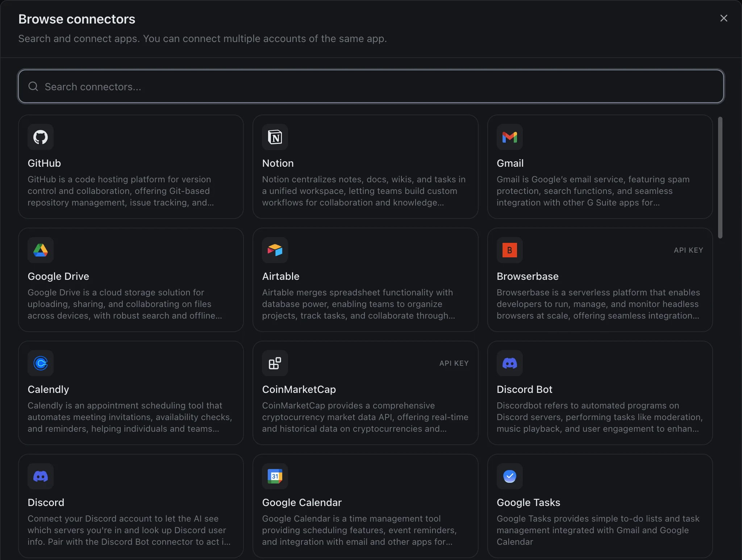The height and width of the screenshot is (560, 742).
Task: Open the Airtable connector title
Action: [x=281, y=276]
